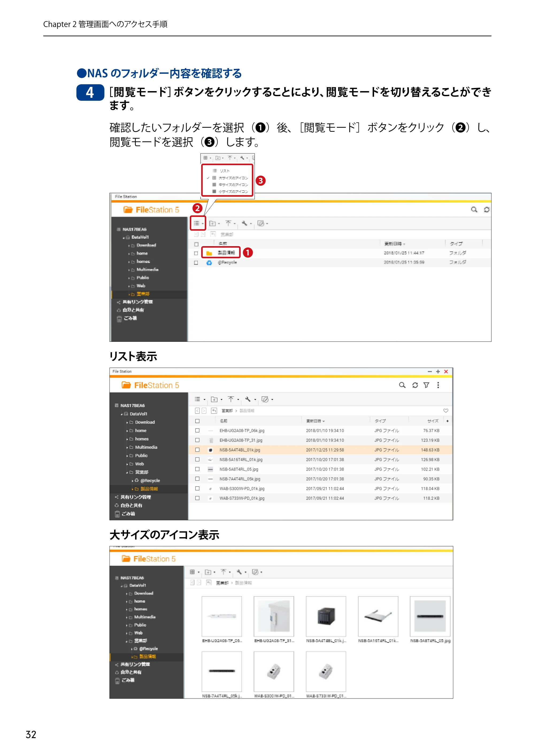Click the back navigation arrow beside 営業部 > 製品情報 breadcrumb
The width and height of the screenshot is (535, 756).
pyautogui.click(x=197, y=410)
